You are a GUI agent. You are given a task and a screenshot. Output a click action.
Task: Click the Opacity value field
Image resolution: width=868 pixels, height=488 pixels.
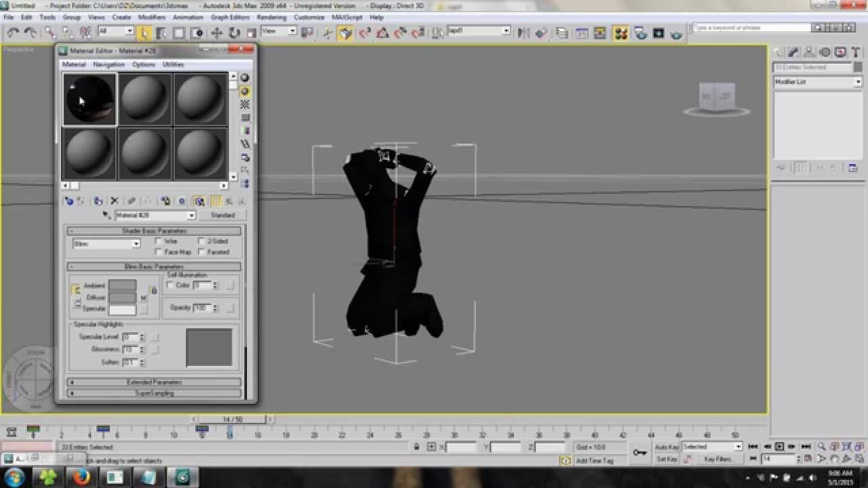tap(201, 308)
